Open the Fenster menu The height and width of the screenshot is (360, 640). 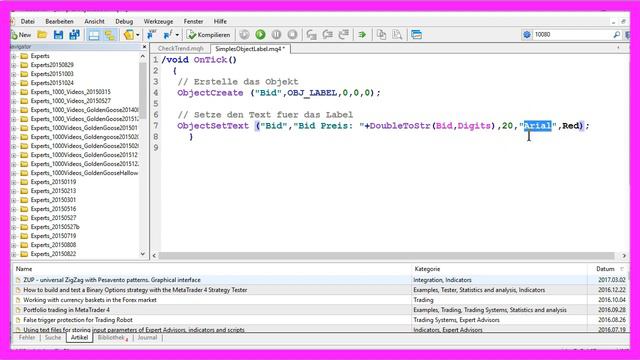[x=193, y=21]
